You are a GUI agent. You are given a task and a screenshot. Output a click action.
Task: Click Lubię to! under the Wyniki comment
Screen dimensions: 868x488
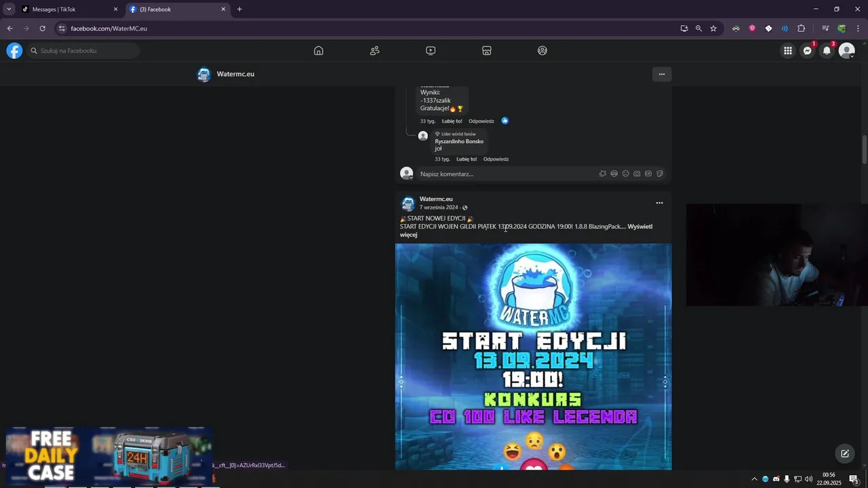[x=452, y=121]
